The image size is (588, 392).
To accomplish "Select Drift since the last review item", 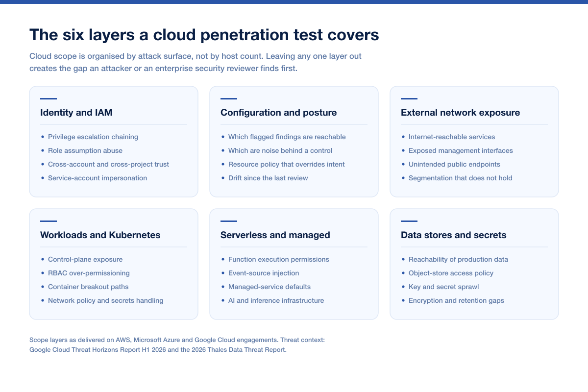I will (268, 178).
